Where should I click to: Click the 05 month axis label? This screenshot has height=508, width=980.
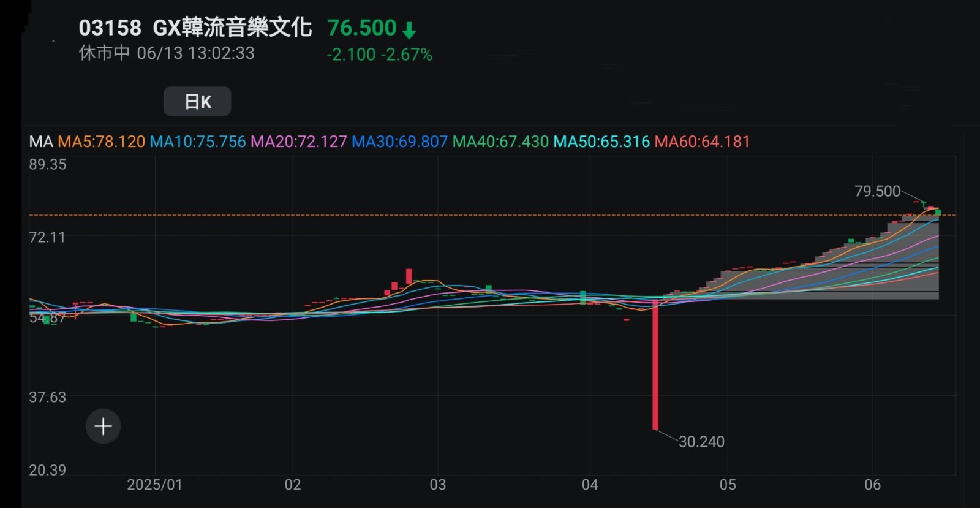728,485
